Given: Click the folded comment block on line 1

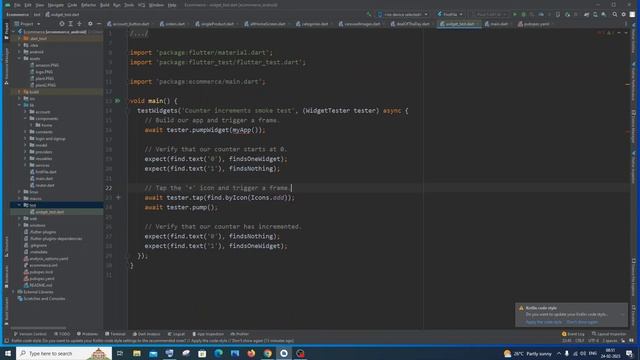Looking at the screenshot, I should click(139, 34).
